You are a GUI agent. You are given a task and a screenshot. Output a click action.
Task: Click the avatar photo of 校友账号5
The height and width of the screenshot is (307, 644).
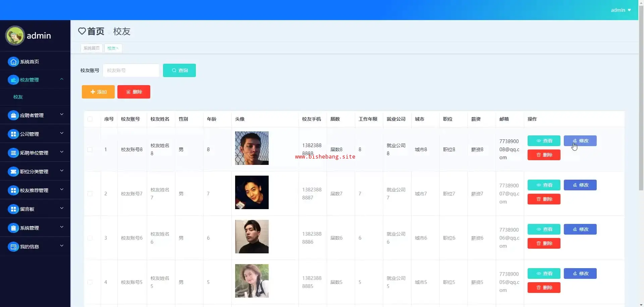point(252,281)
